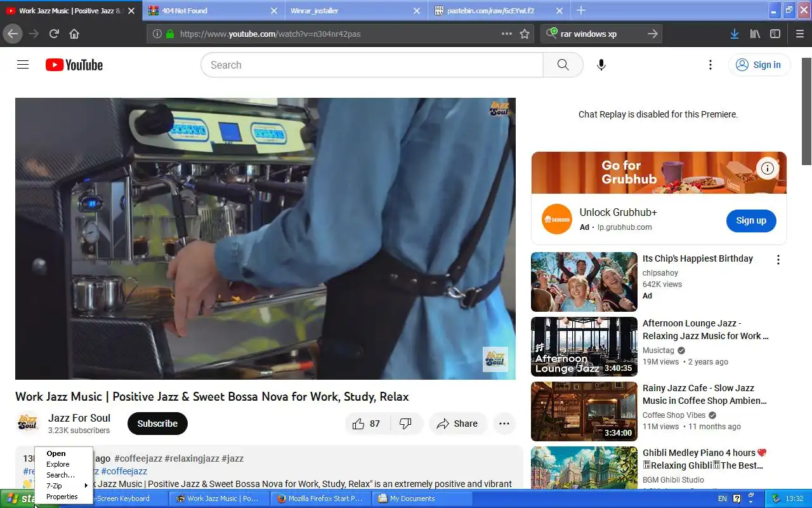The width and height of the screenshot is (812, 508).
Task: Open Chip's Happiest Birthday ad thumbnail
Action: pyautogui.click(x=584, y=282)
